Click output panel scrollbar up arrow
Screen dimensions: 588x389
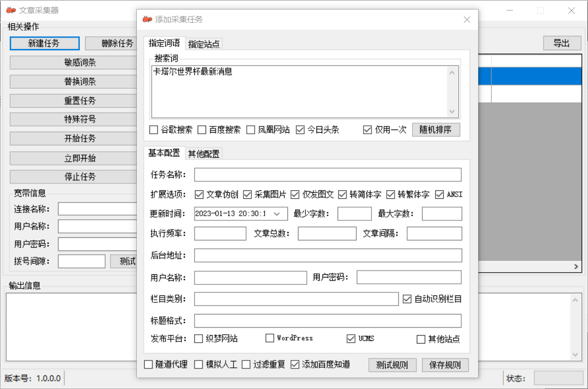coord(575,300)
